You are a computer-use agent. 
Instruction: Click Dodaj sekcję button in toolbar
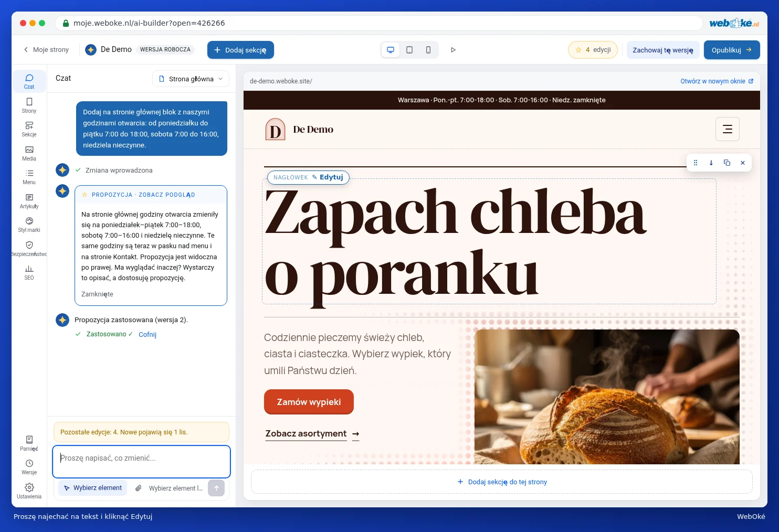[x=240, y=50]
